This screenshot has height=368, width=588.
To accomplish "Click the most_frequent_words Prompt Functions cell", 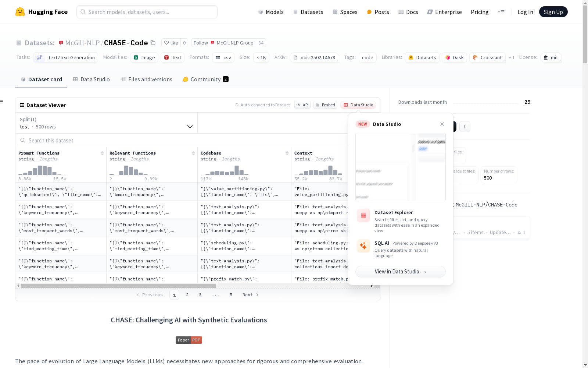I will pyautogui.click(x=61, y=228).
